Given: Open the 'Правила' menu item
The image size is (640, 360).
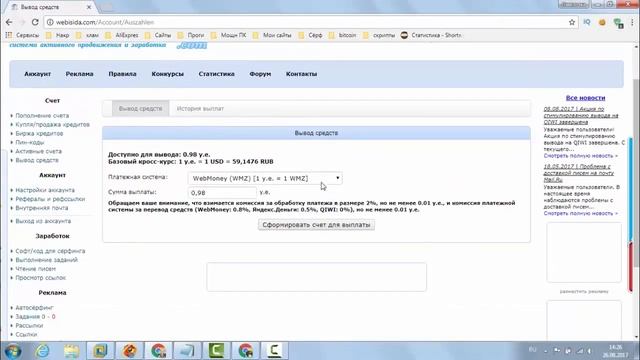Looking at the screenshot, I should [122, 74].
